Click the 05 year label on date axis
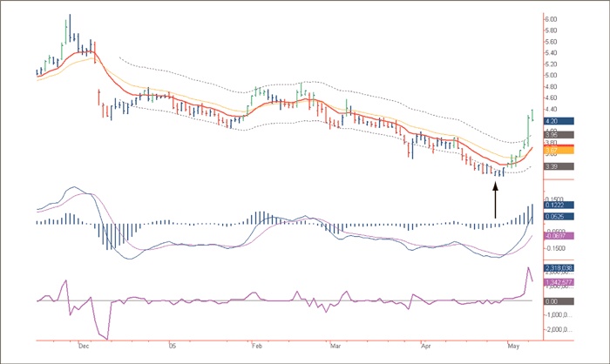Image resolution: width=610 pixels, height=364 pixels. point(173,345)
